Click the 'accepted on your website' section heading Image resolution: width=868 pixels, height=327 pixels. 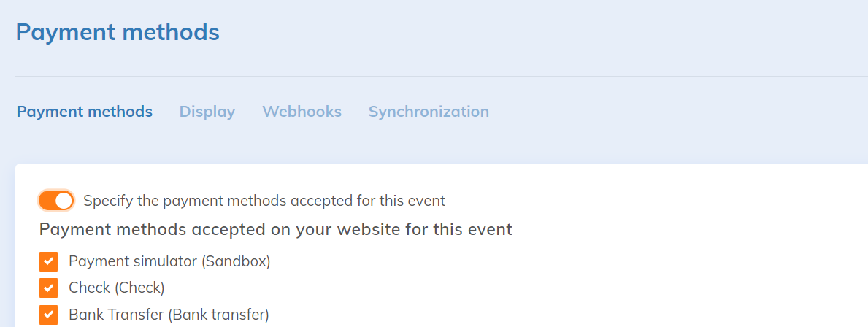275,229
